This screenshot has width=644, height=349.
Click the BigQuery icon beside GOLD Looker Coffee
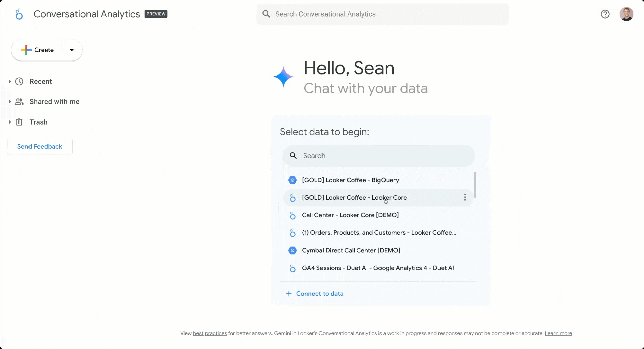pyautogui.click(x=293, y=180)
